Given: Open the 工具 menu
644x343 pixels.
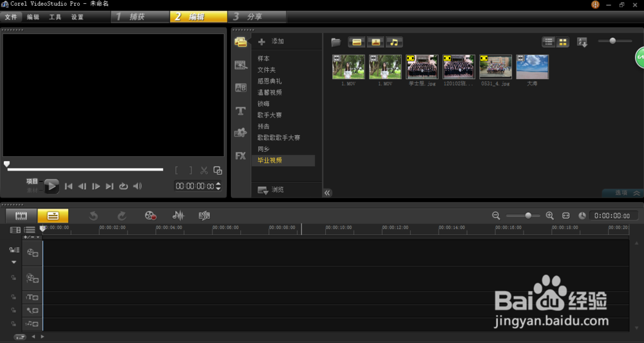Looking at the screenshot, I should coord(55,17).
